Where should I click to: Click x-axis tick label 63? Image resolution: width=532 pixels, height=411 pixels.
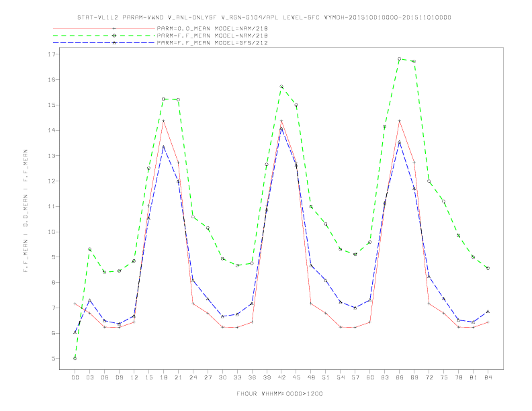click(385, 377)
